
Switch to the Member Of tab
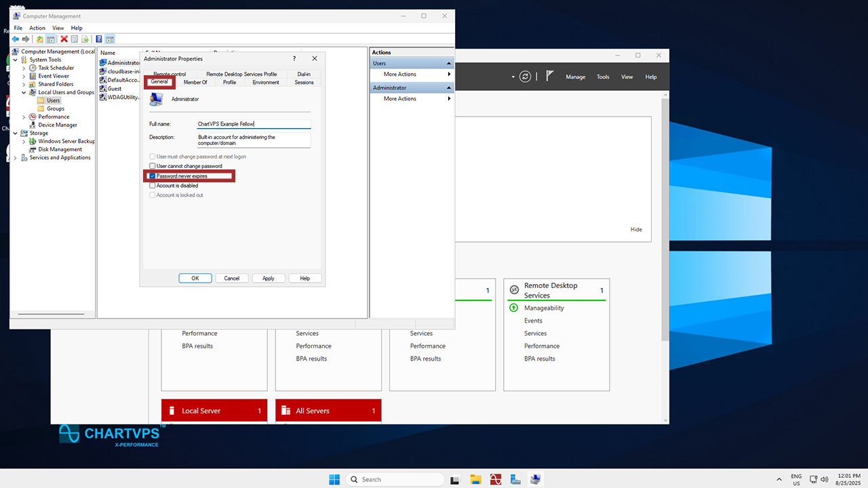coord(195,83)
